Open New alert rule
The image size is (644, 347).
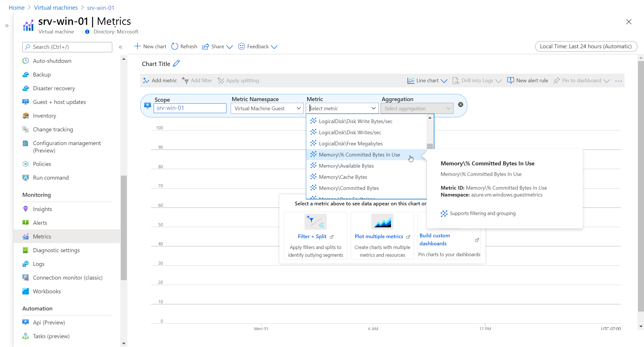pos(527,81)
